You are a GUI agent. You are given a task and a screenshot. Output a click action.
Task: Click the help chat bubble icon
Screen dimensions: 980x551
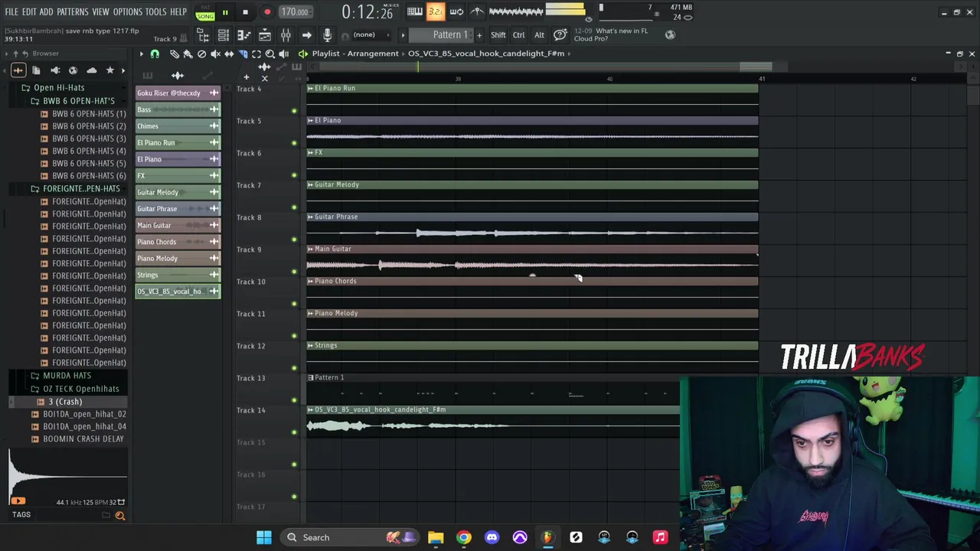(560, 34)
